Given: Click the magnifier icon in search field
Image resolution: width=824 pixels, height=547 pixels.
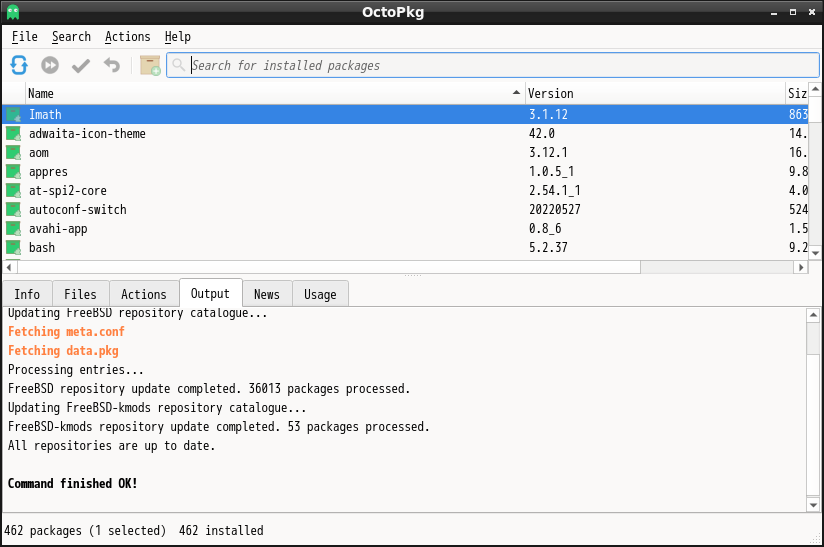Looking at the screenshot, I should click(179, 65).
